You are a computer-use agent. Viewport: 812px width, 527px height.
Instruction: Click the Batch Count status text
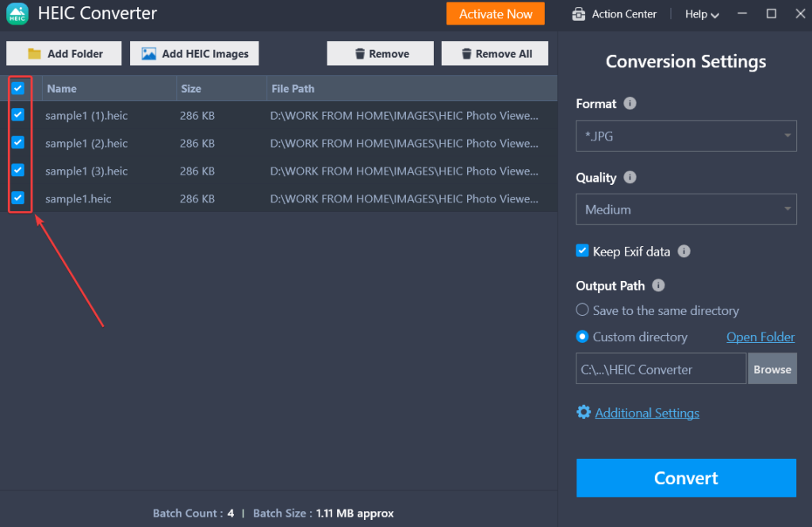(x=193, y=513)
